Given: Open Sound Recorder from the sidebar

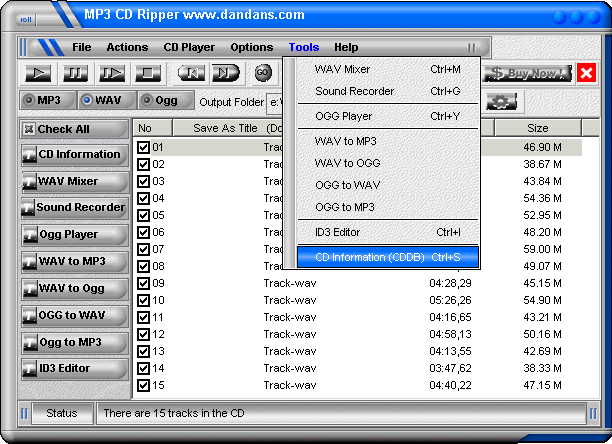Looking at the screenshot, I should coord(74,208).
